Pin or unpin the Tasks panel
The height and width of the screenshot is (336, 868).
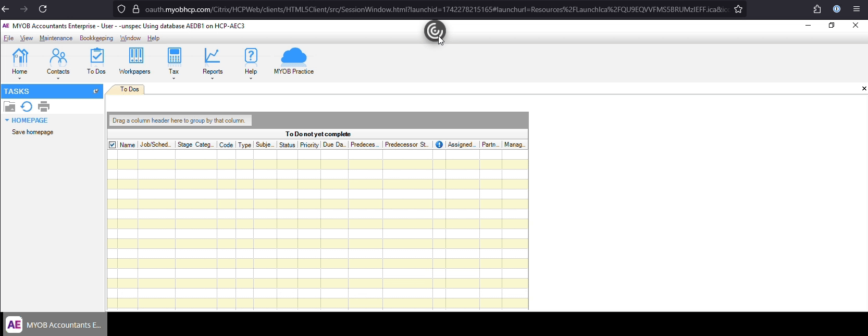tap(96, 91)
